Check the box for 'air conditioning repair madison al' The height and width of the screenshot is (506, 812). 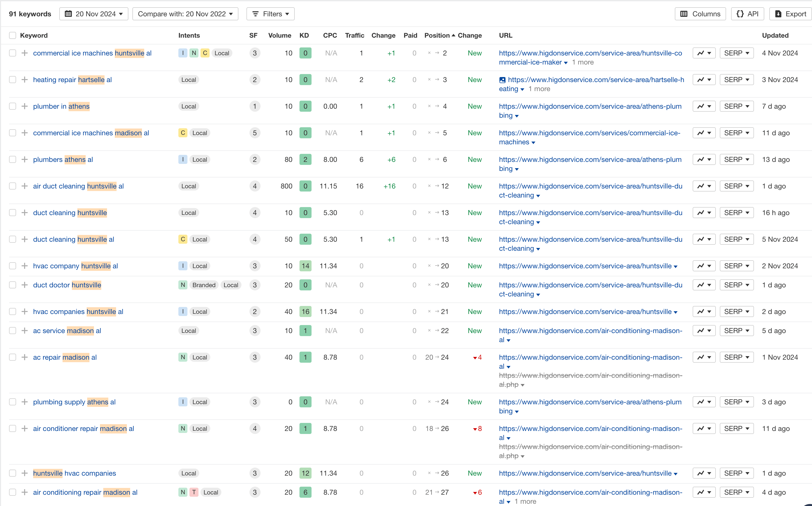tap(13, 492)
